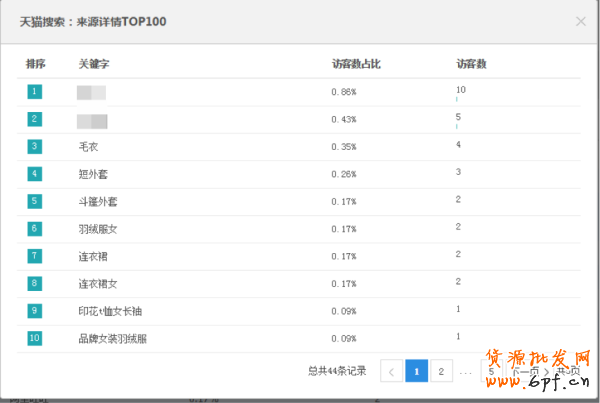600x403 pixels.
Task: Click rank badge number 5
Action: coord(35,201)
